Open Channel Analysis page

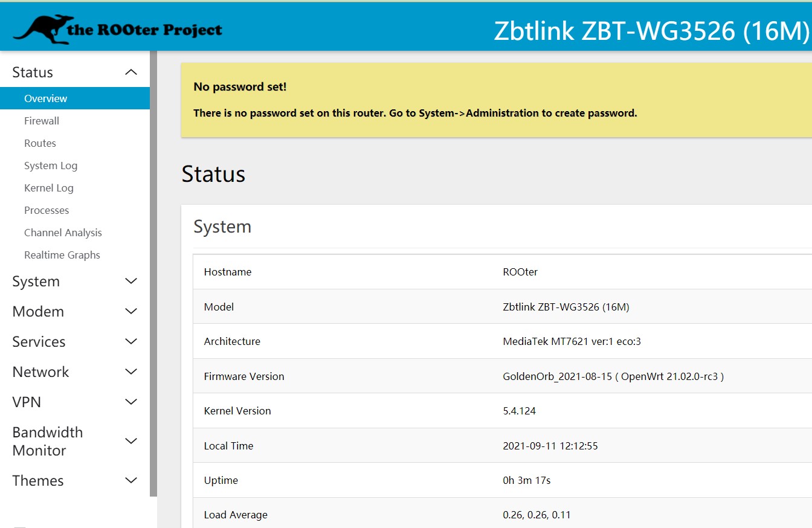pos(63,233)
